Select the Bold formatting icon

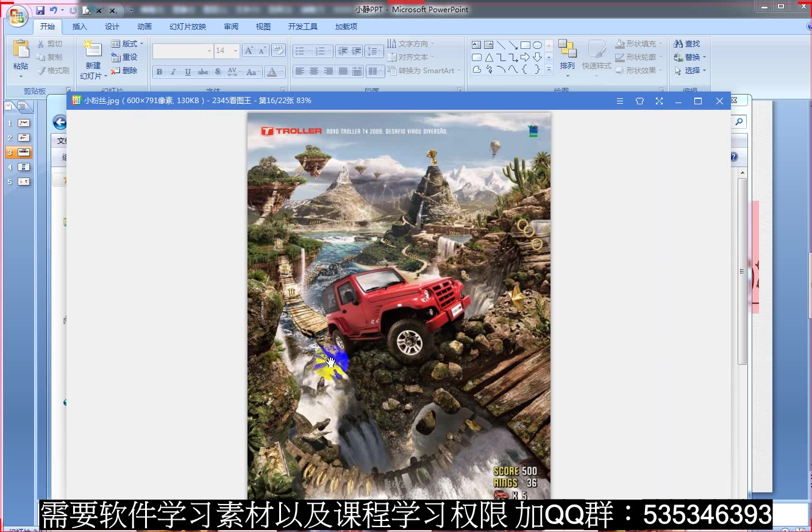[158, 71]
